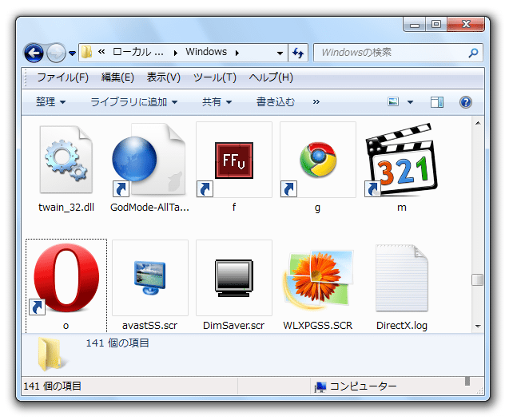Click the refresh button beside address bar
The image size is (509, 420).
click(298, 53)
